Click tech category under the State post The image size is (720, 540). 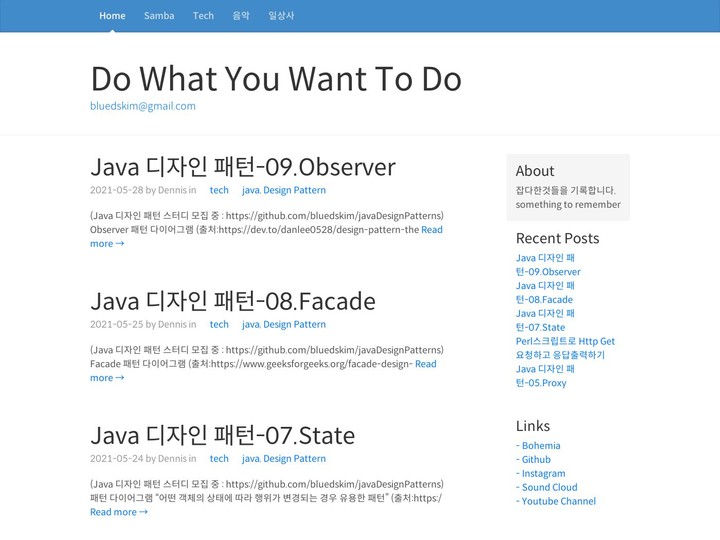click(219, 458)
